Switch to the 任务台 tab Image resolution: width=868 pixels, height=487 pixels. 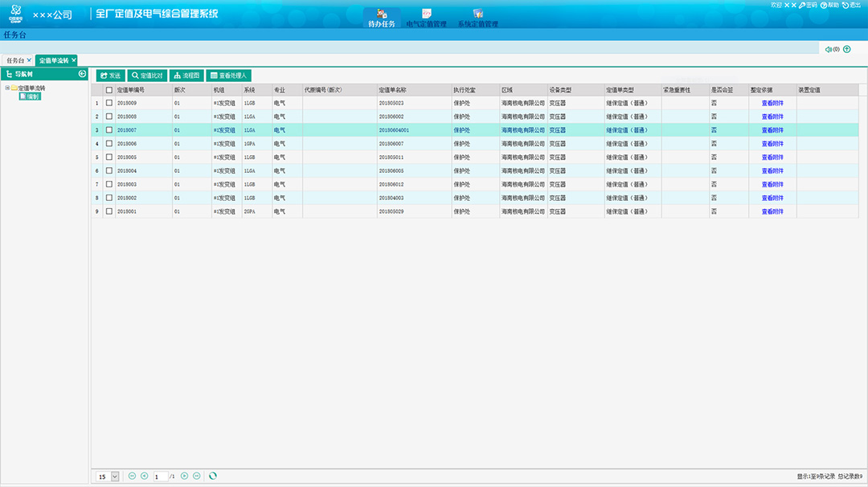(15, 60)
